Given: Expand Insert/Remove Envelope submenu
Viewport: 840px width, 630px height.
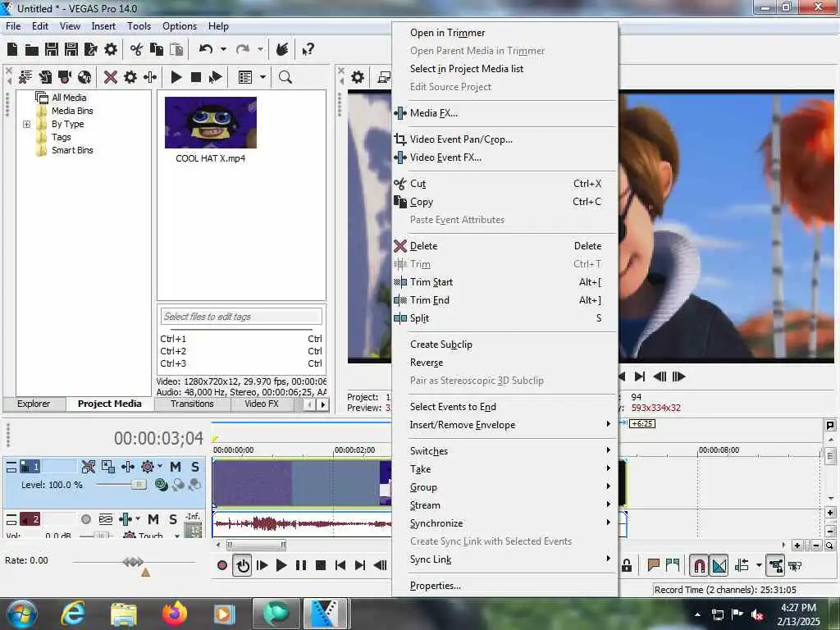Looking at the screenshot, I should coord(608,424).
